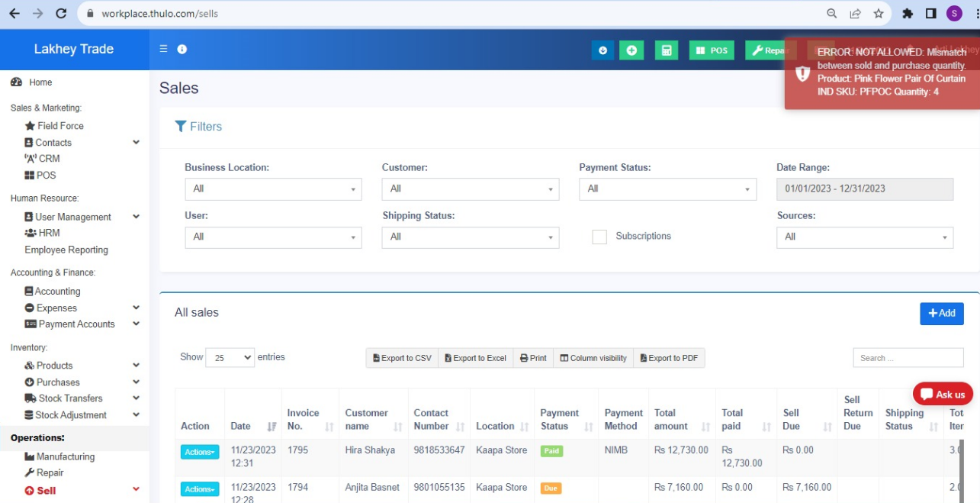Enable the Subscriptions checkbox

(599, 237)
